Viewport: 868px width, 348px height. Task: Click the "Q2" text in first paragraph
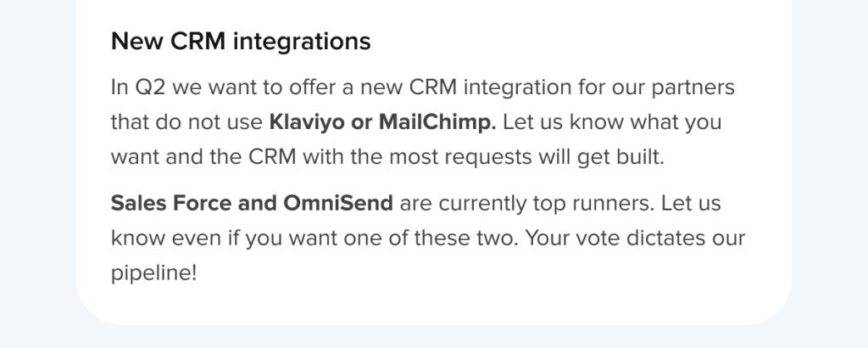point(151,87)
